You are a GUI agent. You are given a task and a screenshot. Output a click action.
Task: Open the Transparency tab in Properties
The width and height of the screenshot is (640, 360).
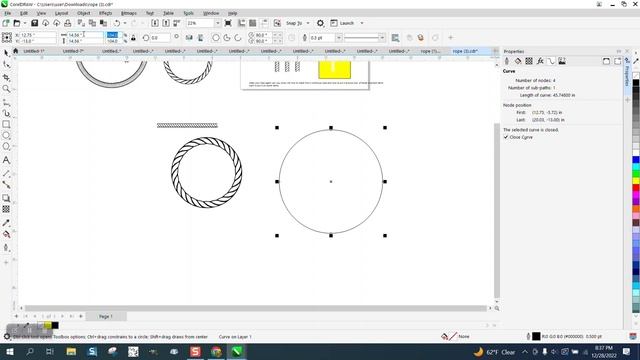coord(529,61)
